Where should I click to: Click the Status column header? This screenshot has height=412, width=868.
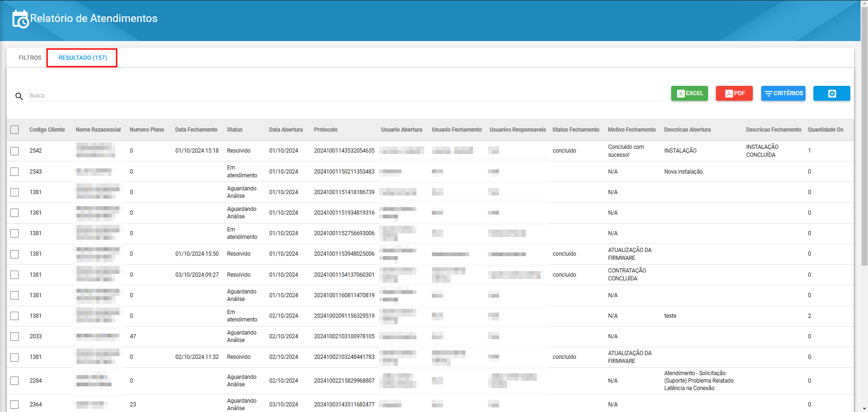click(x=235, y=130)
